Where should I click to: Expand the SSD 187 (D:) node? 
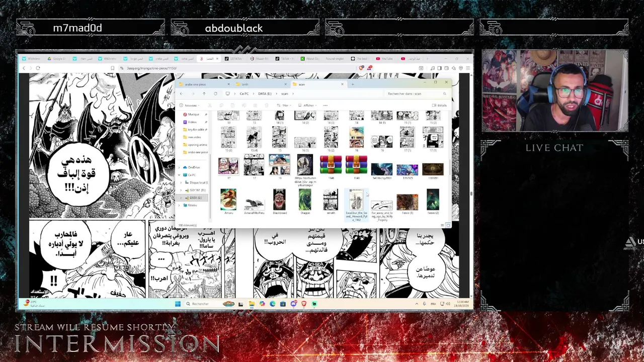point(181,190)
